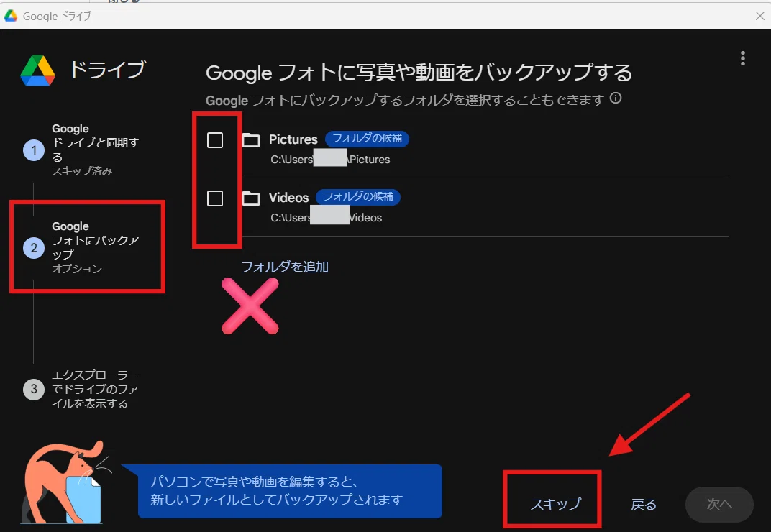Click the フォルダを追加 link

point(285,267)
